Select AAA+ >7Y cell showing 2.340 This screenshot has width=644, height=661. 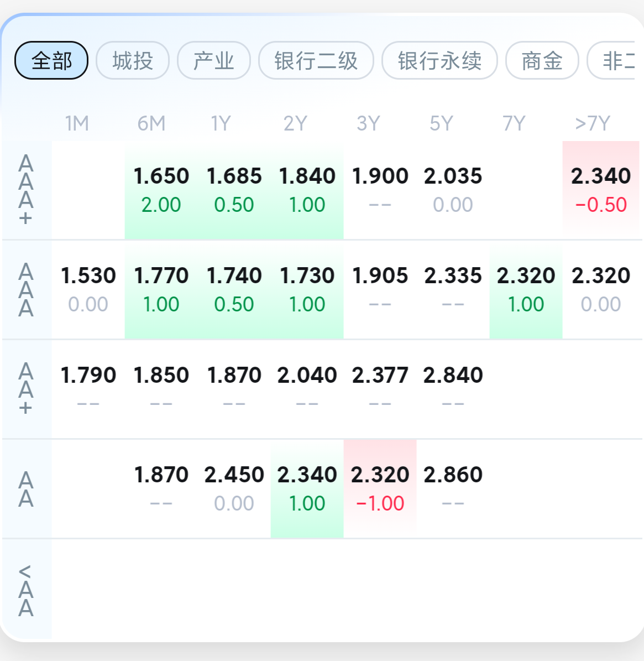pyautogui.click(x=601, y=190)
